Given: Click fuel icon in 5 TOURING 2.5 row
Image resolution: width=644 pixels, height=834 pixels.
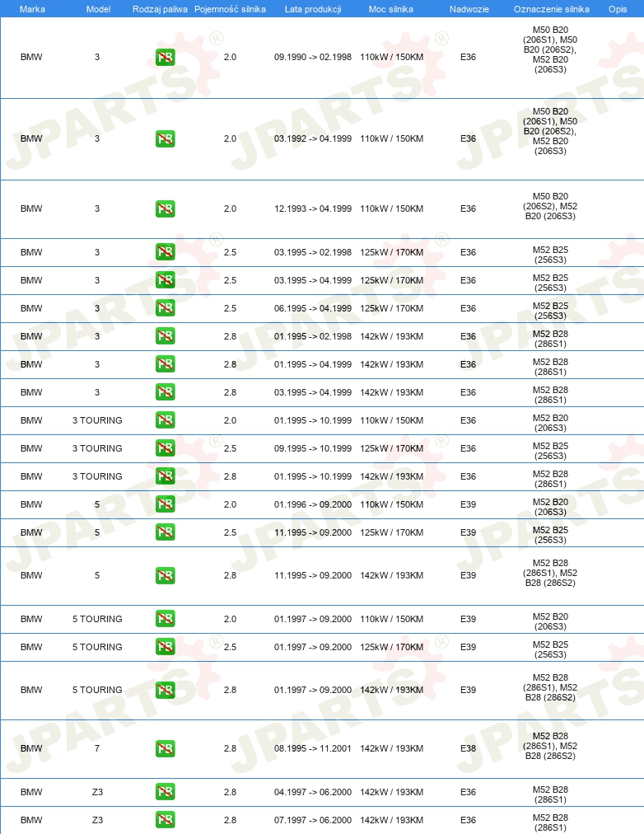Looking at the screenshot, I should point(166,647).
